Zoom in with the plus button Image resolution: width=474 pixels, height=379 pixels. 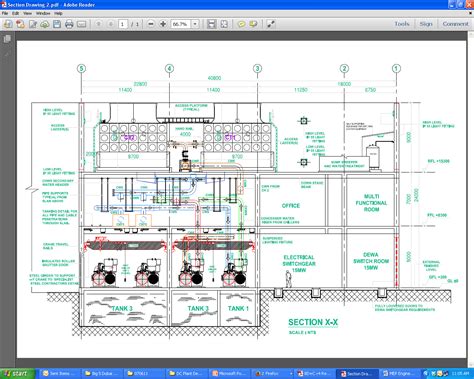tap(163, 24)
